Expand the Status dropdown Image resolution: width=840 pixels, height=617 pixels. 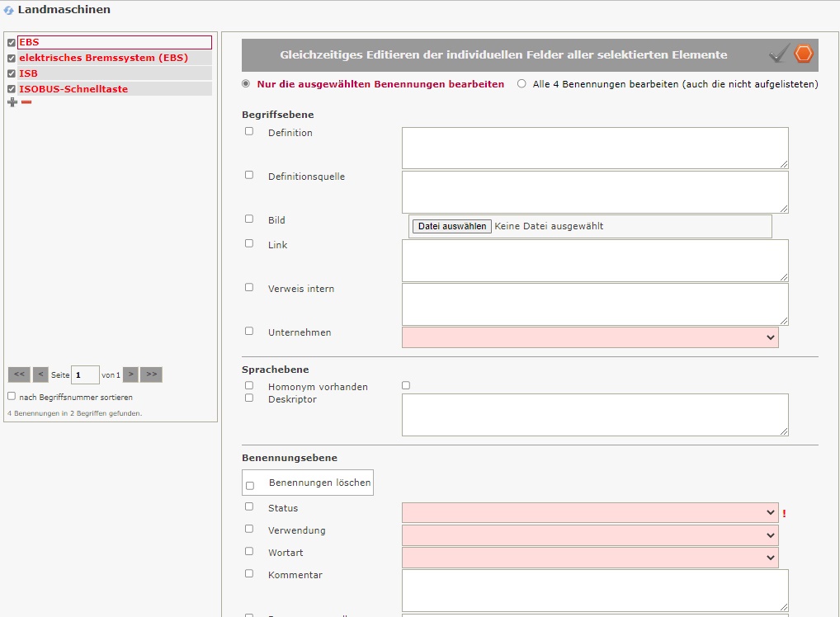click(x=590, y=512)
